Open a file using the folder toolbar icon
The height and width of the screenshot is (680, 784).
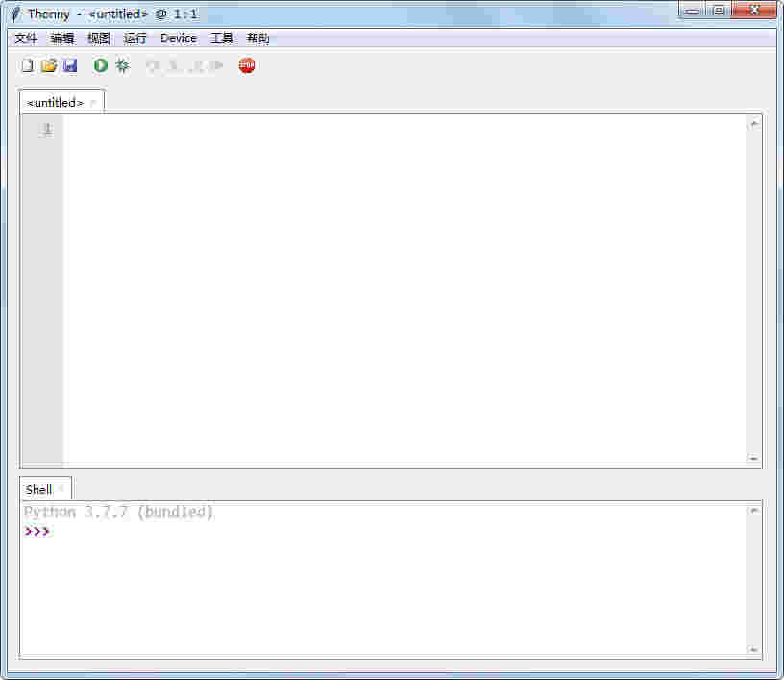point(48,64)
